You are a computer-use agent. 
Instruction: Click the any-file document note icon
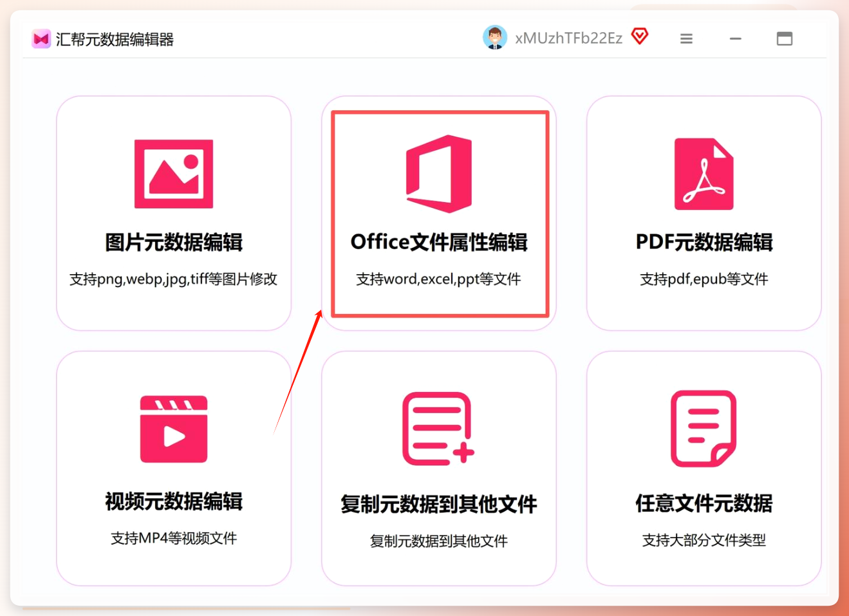tap(704, 429)
